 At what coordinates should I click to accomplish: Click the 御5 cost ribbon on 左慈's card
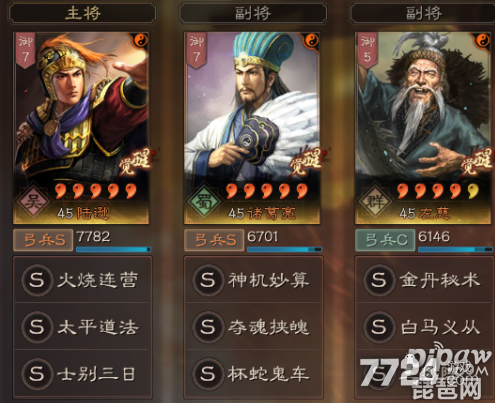point(367,50)
